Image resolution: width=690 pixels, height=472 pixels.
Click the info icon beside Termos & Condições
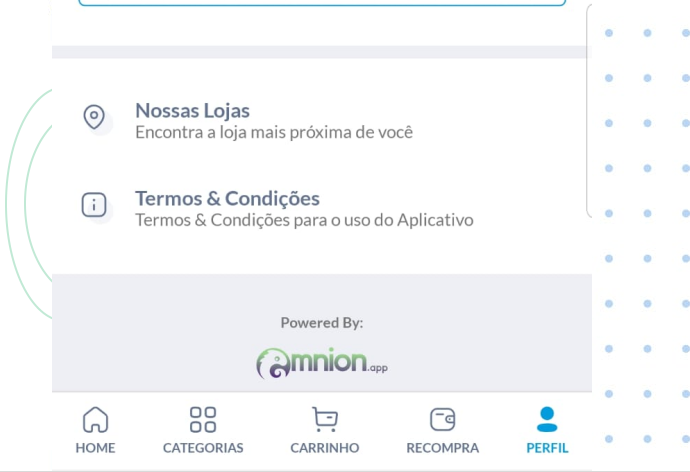(94, 205)
